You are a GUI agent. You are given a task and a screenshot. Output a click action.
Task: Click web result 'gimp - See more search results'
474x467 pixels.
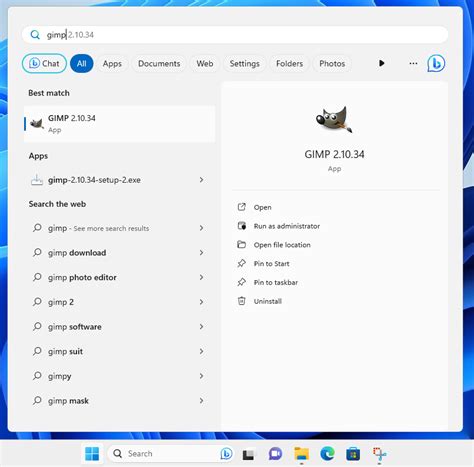[119, 228]
